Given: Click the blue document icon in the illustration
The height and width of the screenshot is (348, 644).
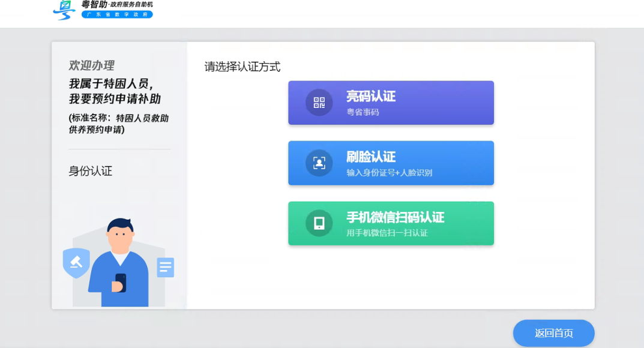Looking at the screenshot, I should pos(164,268).
